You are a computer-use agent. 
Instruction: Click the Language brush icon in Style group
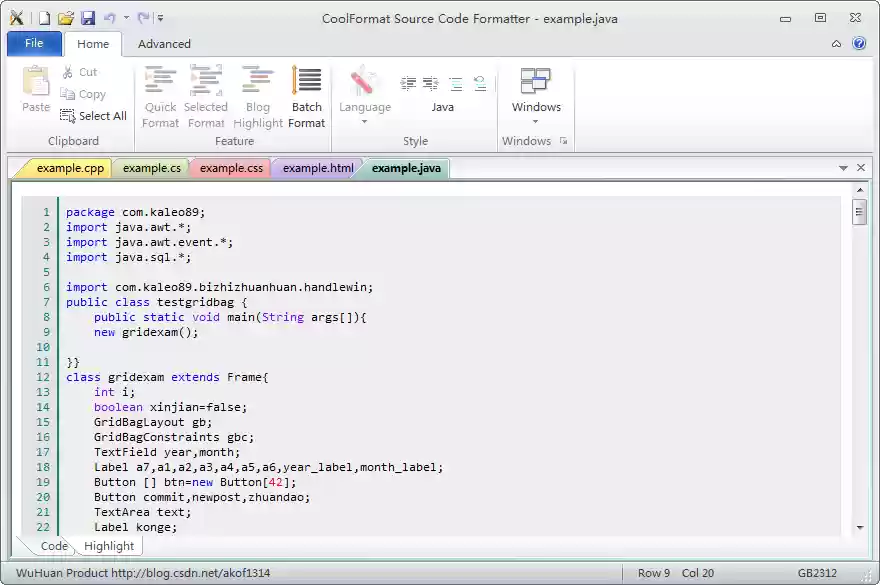pyautogui.click(x=365, y=85)
